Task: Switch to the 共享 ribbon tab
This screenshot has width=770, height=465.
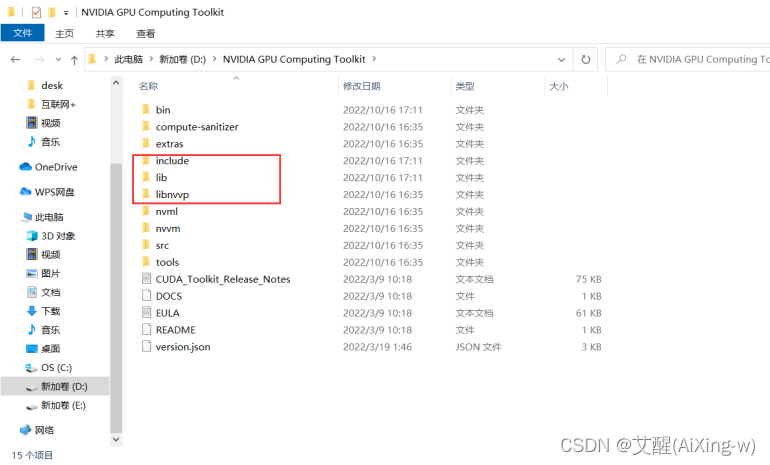Action: point(105,33)
